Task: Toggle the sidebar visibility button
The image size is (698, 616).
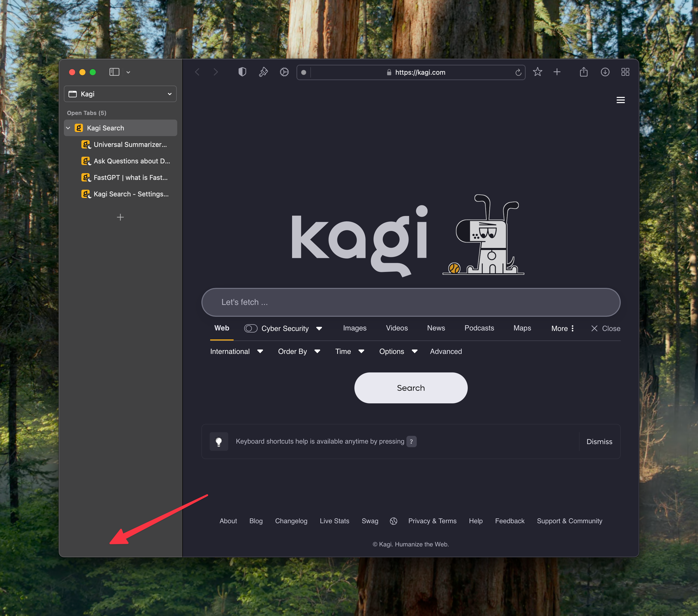Action: [114, 72]
